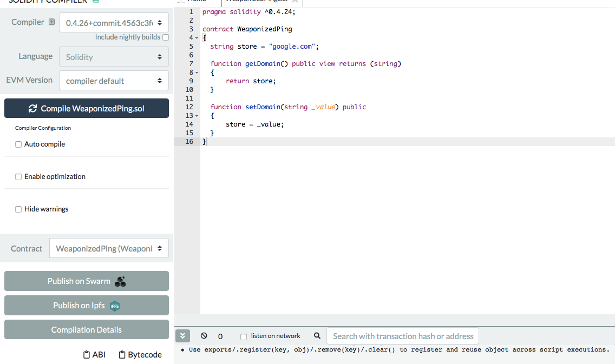Click the contract WeaponizedPing declaration line
Screen dimensions: 615x364
pyautogui.click(x=247, y=29)
